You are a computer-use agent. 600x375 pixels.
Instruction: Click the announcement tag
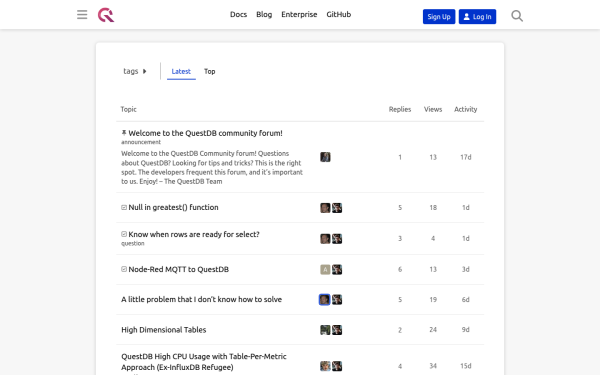pos(141,142)
